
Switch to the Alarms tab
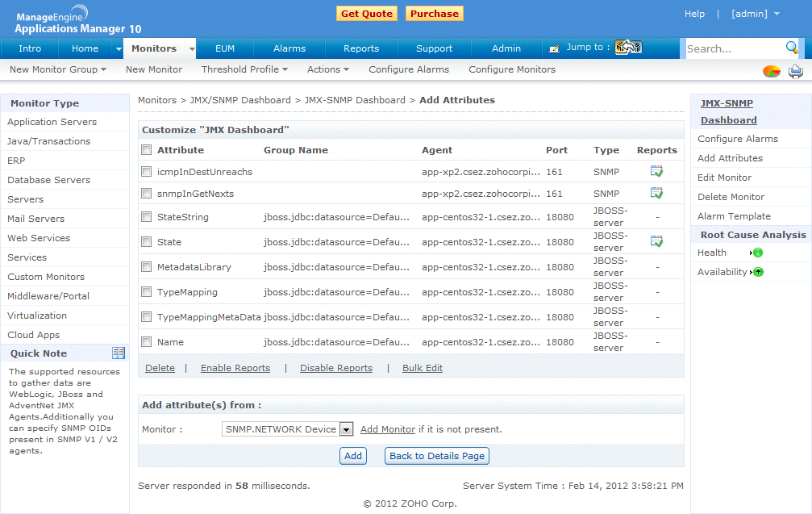289,48
